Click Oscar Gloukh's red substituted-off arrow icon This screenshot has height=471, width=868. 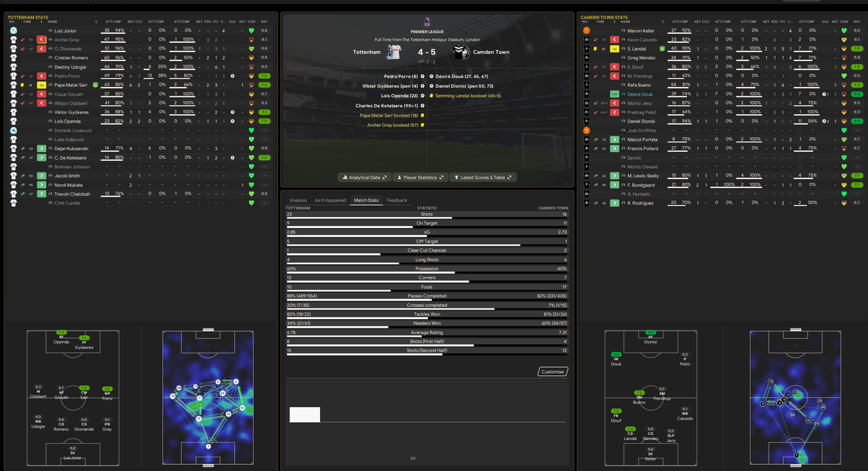pyautogui.click(x=41, y=94)
